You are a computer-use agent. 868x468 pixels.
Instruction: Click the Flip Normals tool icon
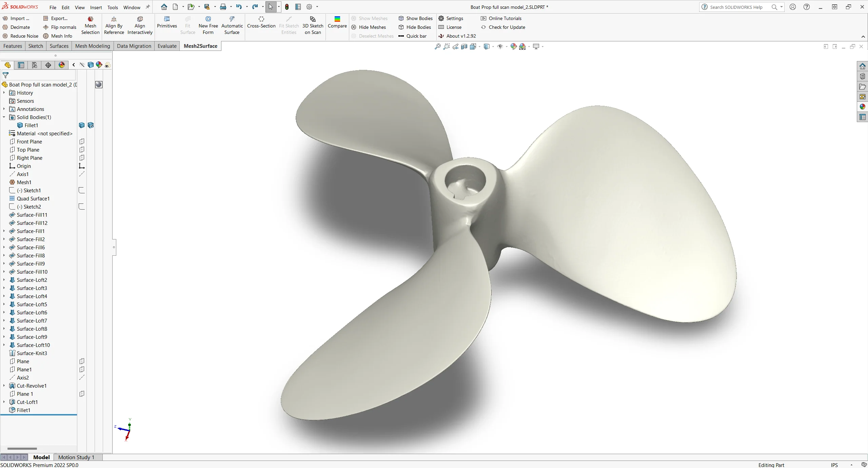[x=45, y=27]
